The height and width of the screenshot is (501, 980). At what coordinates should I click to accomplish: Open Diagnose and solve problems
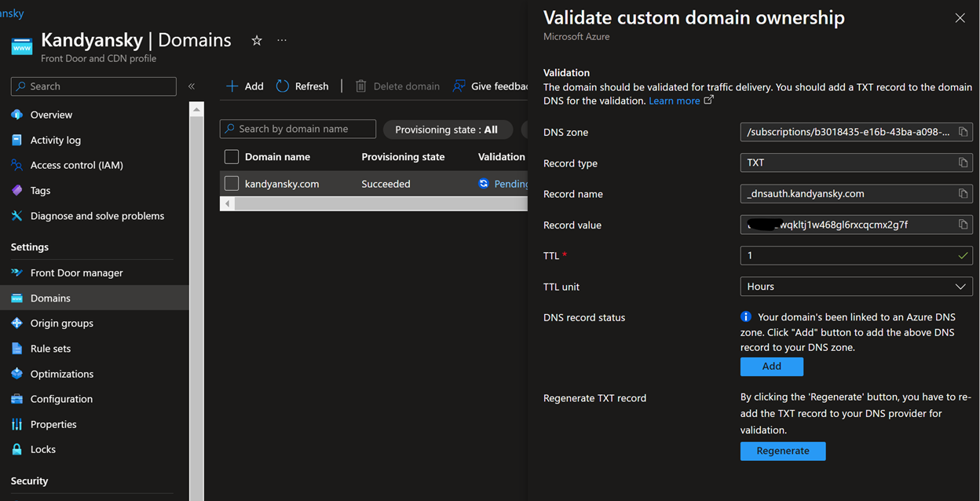tap(97, 215)
